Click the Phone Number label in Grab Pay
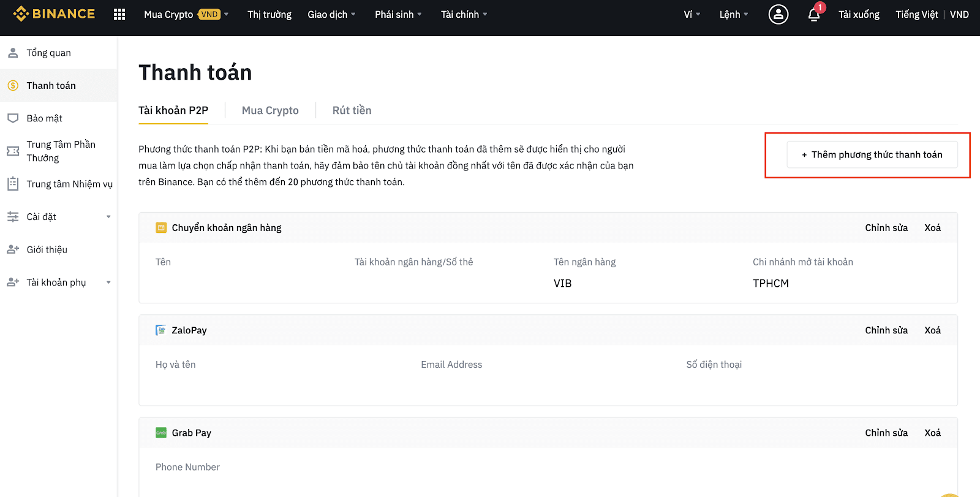Viewport: 980px width, 497px height. [x=187, y=467]
